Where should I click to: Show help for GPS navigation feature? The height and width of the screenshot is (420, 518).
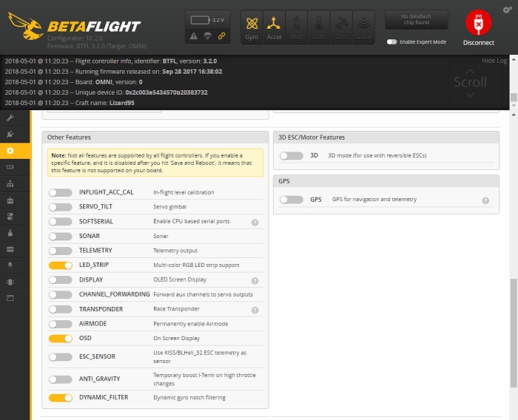485,200
